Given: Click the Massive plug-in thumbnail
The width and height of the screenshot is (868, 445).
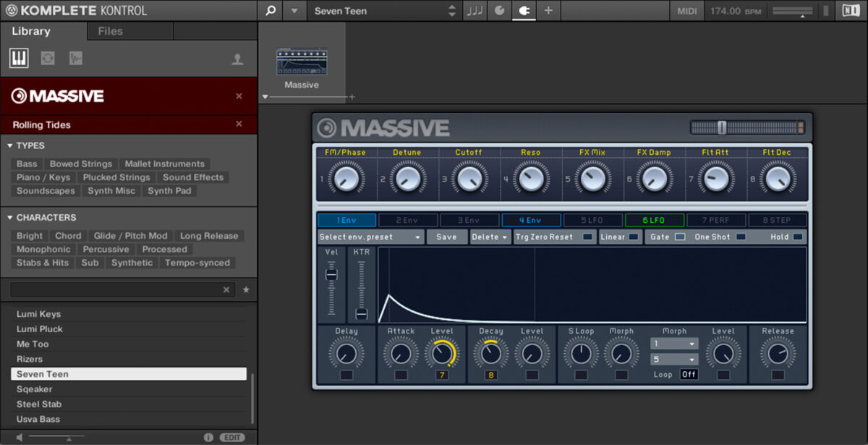Looking at the screenshot, I should pos(302,62).
